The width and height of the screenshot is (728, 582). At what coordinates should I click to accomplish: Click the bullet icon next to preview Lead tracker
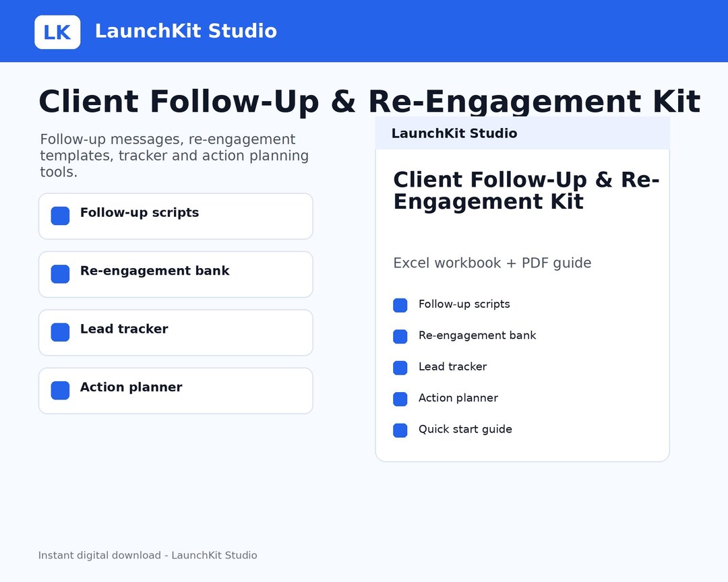[x=400, y=368]
